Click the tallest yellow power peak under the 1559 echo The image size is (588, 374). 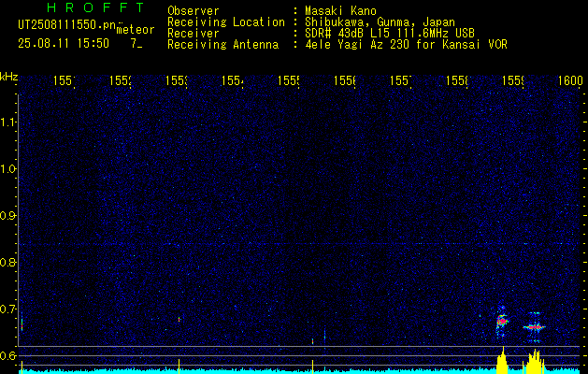(x=502, y=361)
